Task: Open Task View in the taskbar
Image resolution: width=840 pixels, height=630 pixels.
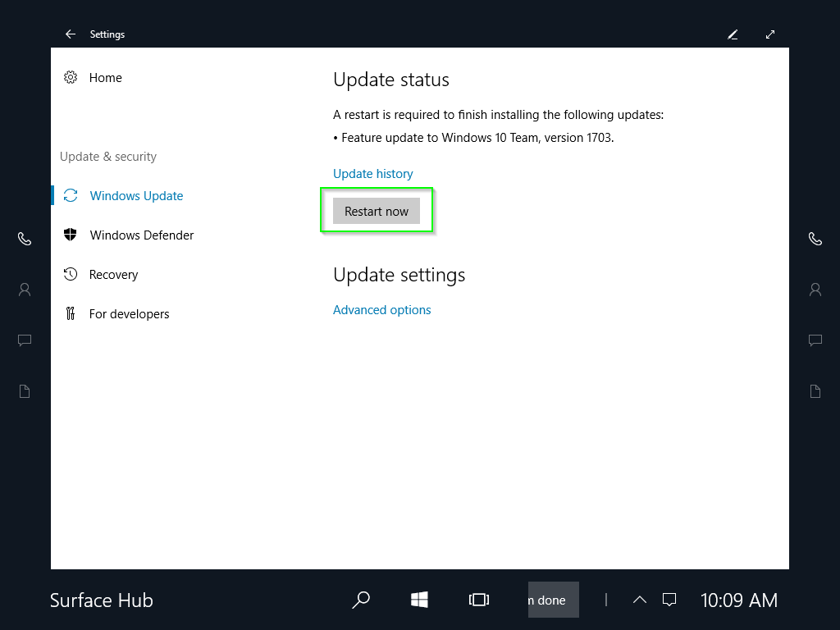Action: [x=479, y=600]
